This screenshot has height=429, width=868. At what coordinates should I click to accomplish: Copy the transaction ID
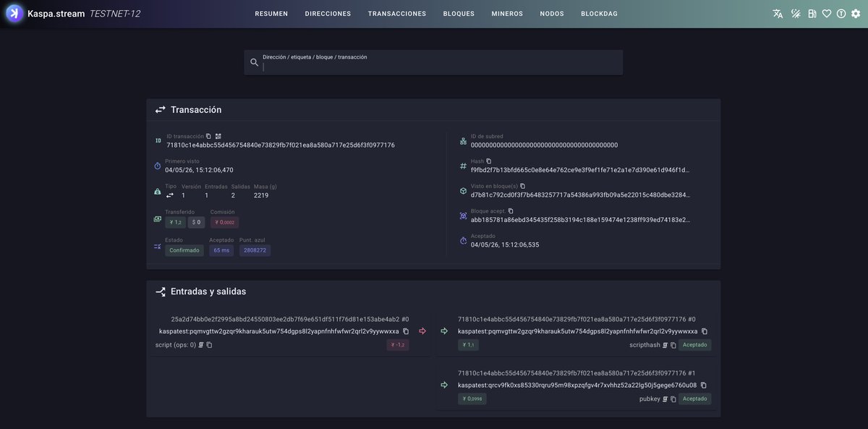pyautogui.click(x=208, y=136)
